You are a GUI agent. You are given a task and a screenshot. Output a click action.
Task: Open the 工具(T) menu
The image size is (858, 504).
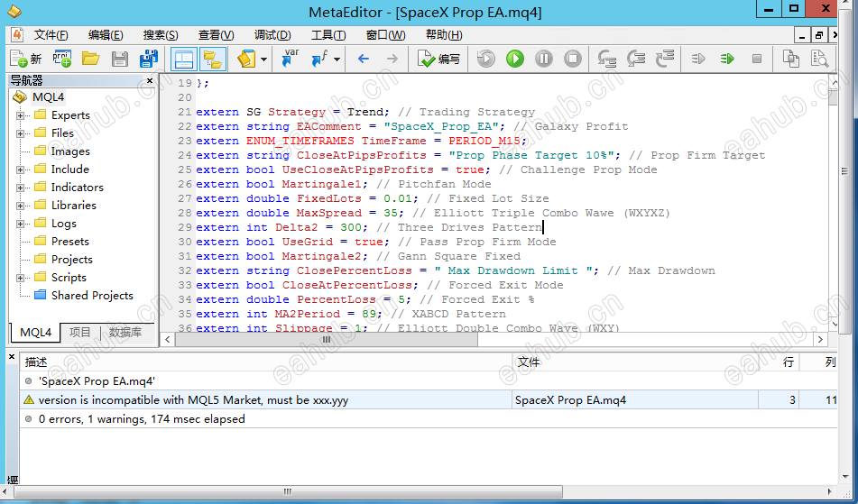[x=328, y=35]
